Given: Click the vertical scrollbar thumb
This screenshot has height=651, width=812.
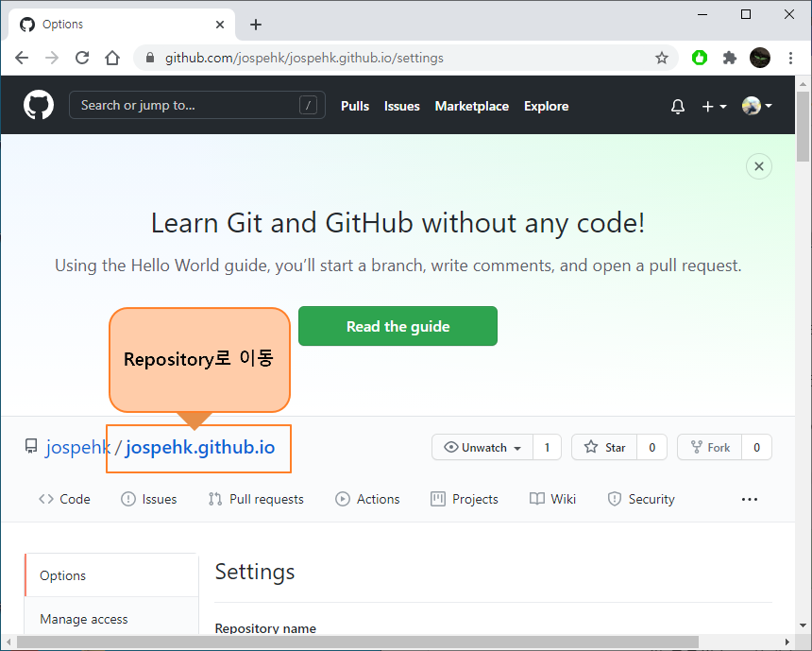Looking at the screenshot, I should (803, 127).
